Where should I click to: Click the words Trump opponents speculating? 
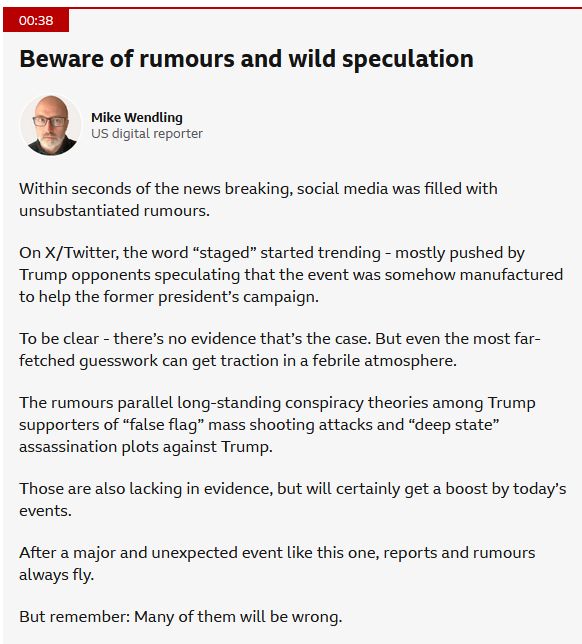(129, 275)
